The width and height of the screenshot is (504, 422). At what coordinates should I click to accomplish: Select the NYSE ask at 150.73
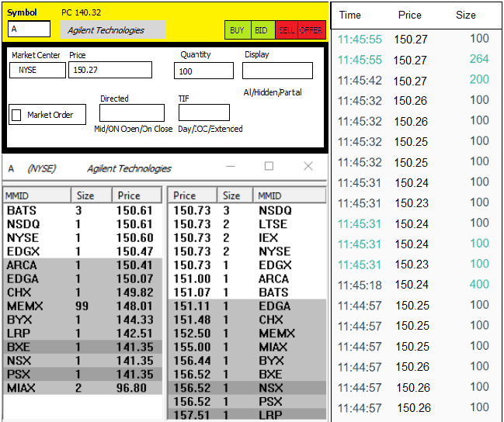[x=247, y=251]
